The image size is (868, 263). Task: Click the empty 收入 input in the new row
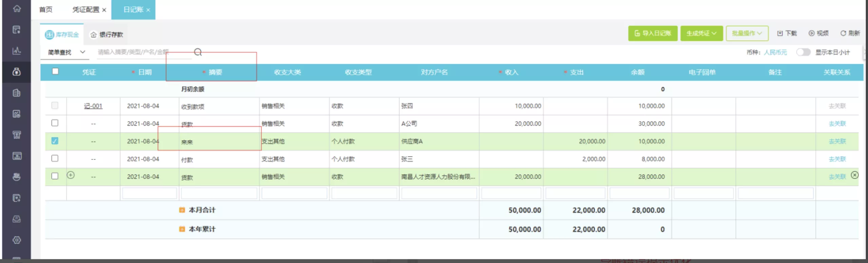[511, 193]
